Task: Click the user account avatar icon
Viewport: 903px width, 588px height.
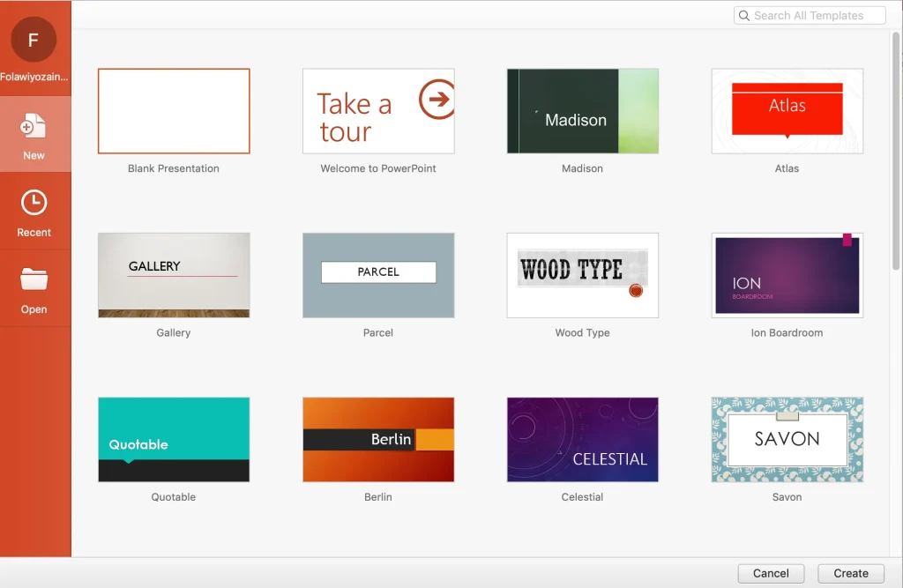Action: 33,39
